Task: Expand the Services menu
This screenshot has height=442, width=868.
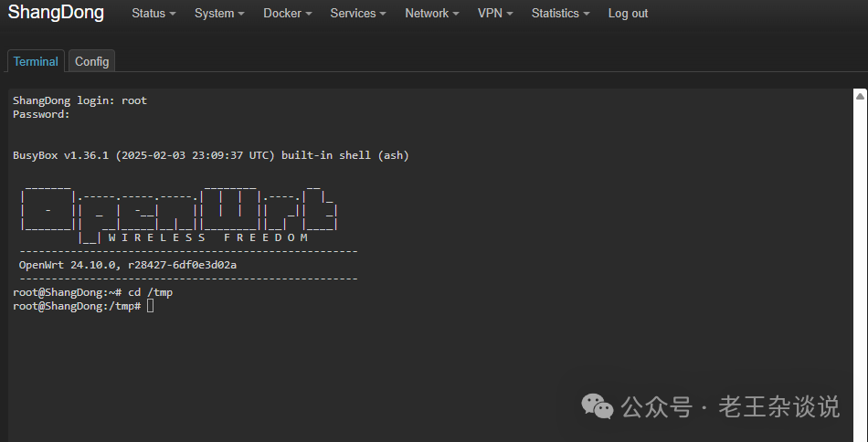Action: (357, 14)
